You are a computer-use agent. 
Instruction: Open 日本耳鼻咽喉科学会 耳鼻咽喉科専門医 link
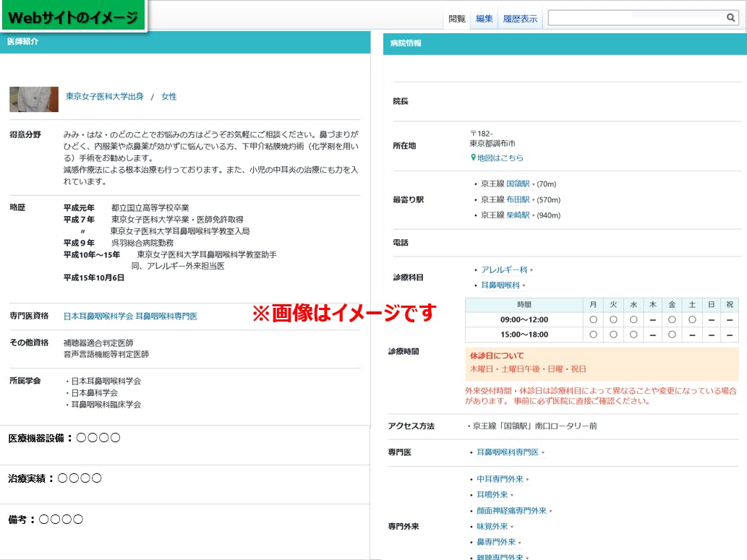point(130,316)
